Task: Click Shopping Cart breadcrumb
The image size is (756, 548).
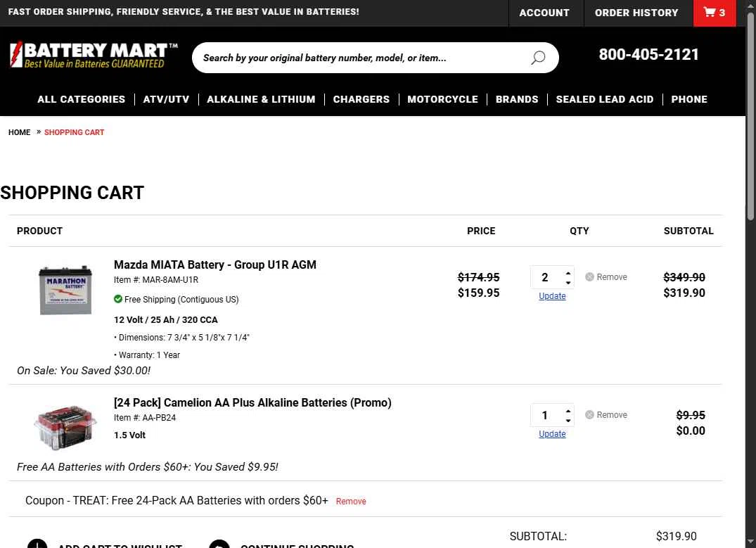Action: pos(75,132)
